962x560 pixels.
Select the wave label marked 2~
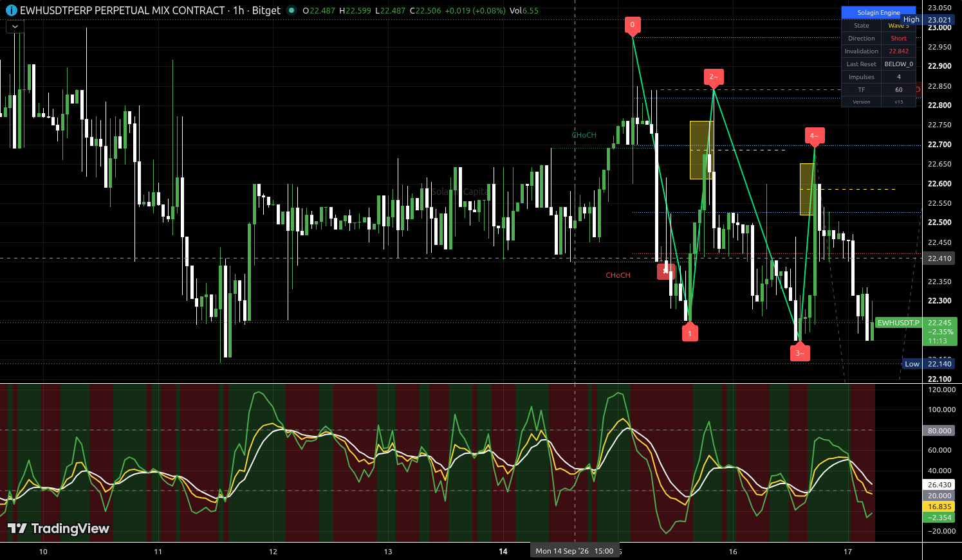click(714, 78)
